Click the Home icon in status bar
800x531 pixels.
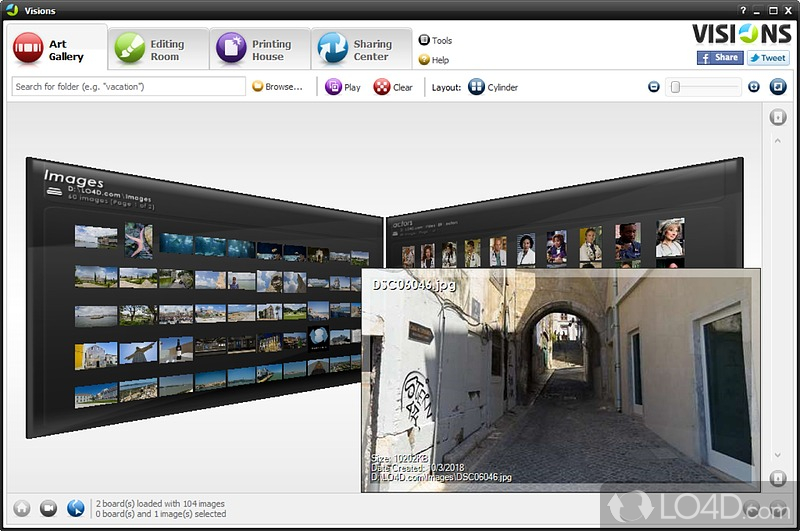22,508
